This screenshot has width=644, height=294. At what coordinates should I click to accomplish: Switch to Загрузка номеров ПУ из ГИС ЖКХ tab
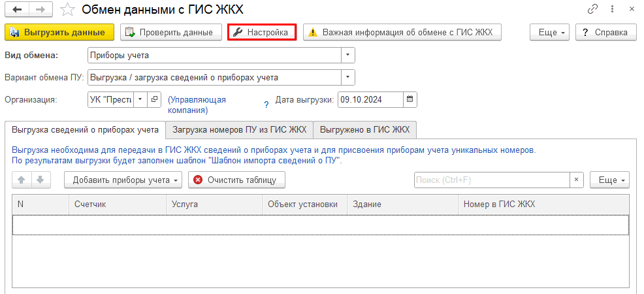pyautogui.click(x=239, y=129)
